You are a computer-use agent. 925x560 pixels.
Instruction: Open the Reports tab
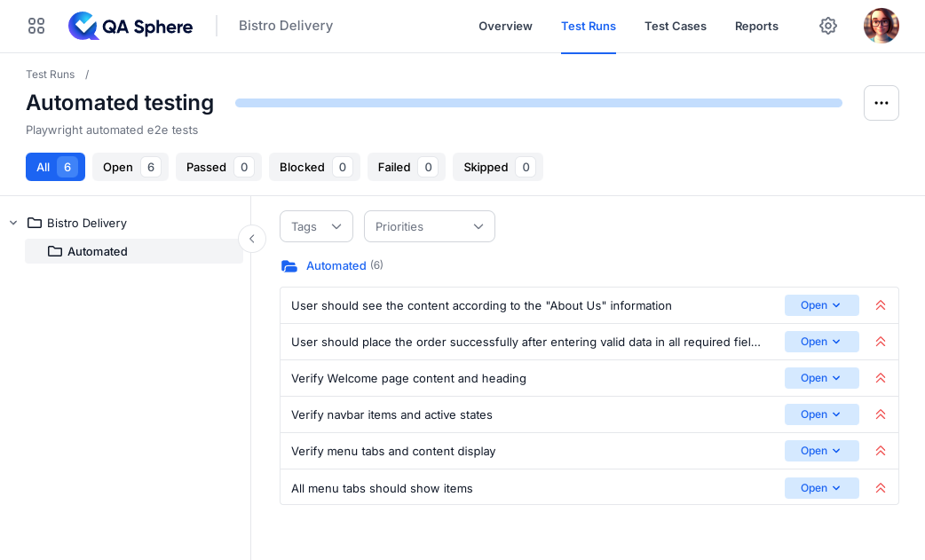tap(756, 26)
